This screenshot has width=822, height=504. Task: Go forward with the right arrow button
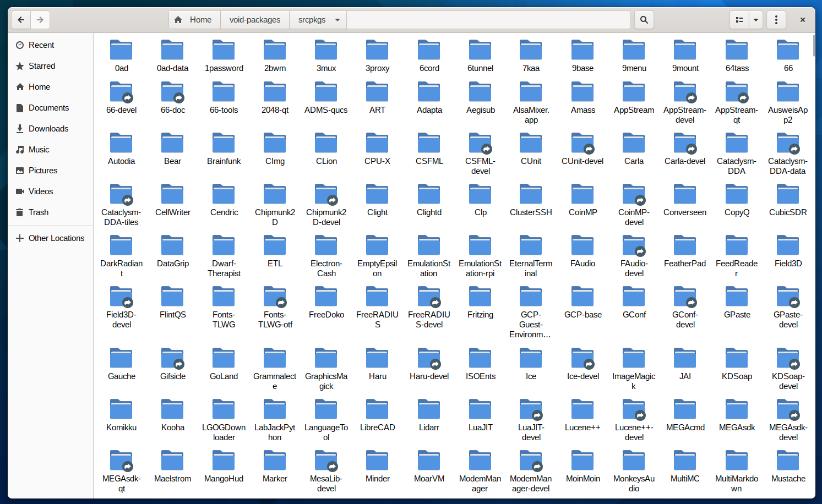40,20
